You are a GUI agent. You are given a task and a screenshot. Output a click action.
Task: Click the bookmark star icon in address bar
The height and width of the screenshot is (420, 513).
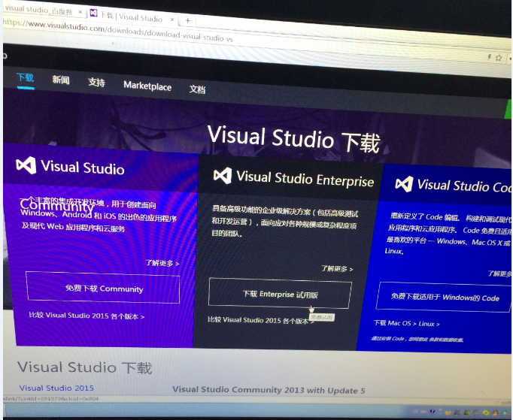click(x=499, y=58)
